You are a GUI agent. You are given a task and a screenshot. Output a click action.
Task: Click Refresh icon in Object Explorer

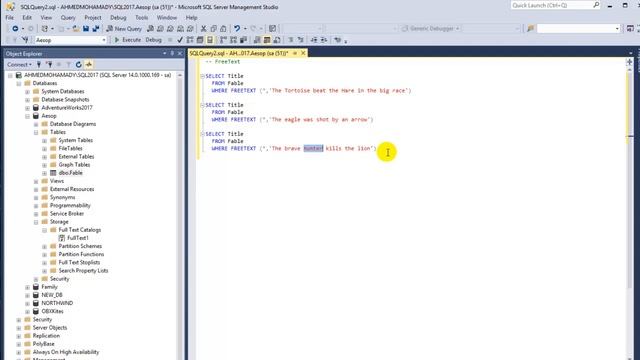click(x=78, y=64)
